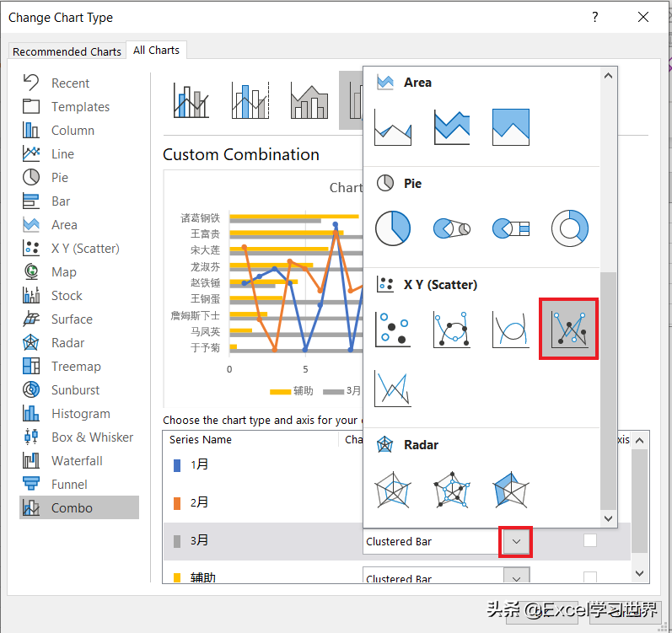672x633 pixels.
Task: Choose the plain Scatter chart icon
Action: click(393, 330)
